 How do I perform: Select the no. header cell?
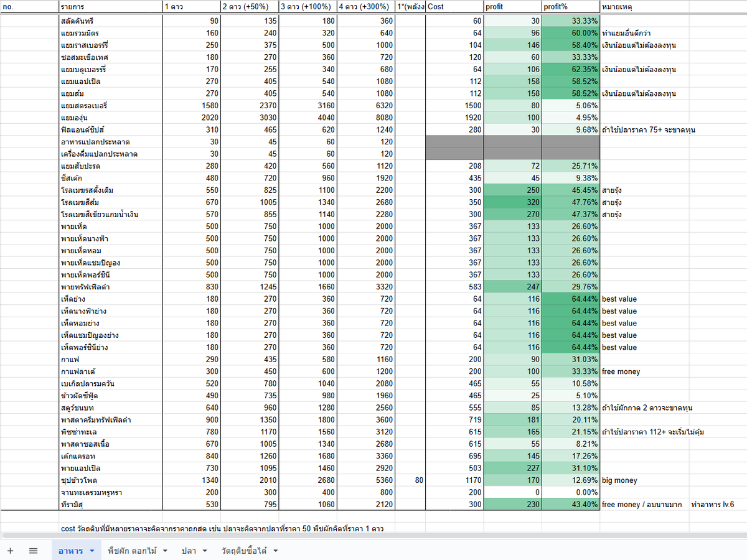point(29,6)
